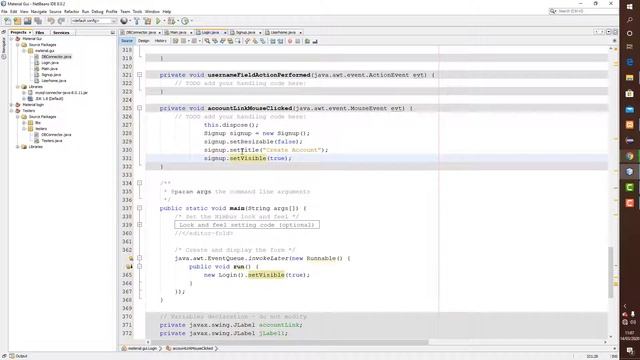Launch Edge from the taskbar
The height and width of the screenshot is (360, 640).
pos(629,62)
